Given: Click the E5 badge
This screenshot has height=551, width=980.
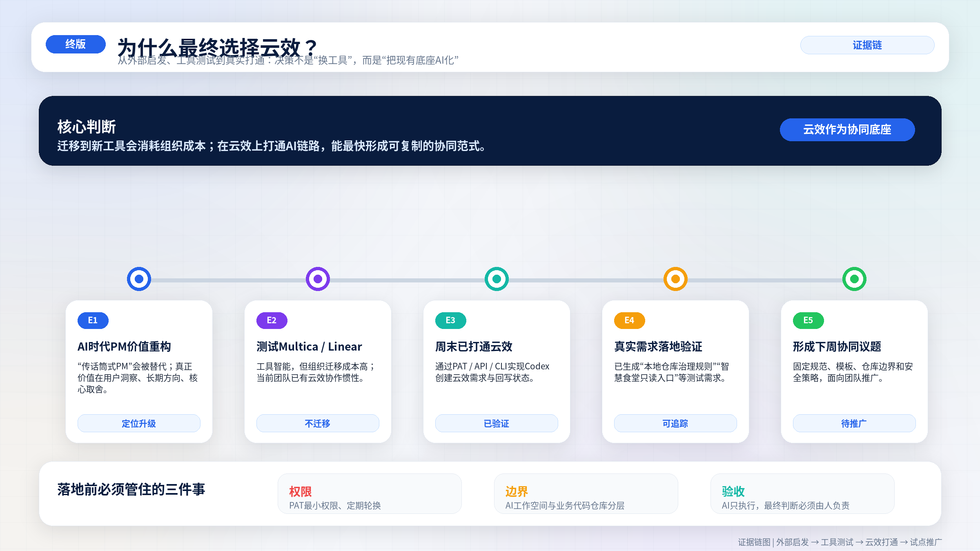Looking at the screenshot, I should point(808,320).
